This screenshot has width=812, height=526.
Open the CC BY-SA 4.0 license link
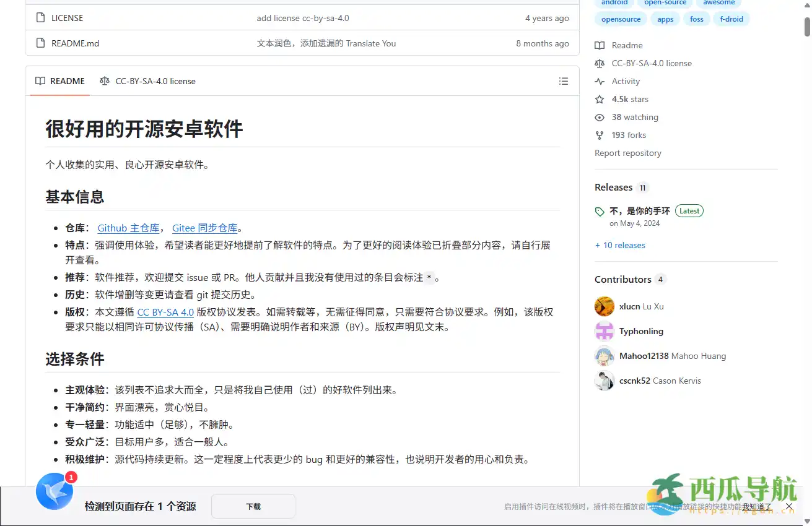(165, 312)
